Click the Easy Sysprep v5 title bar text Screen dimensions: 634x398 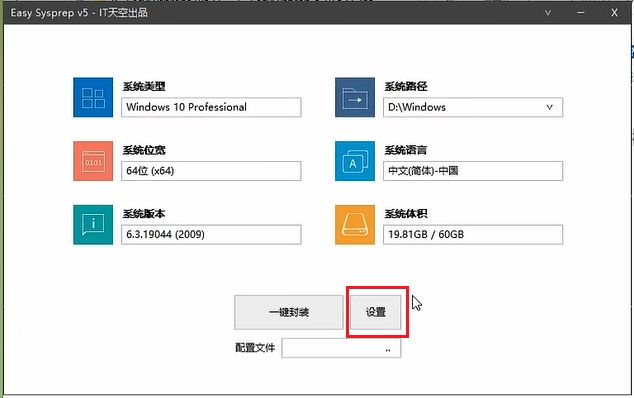coord(79,13)
